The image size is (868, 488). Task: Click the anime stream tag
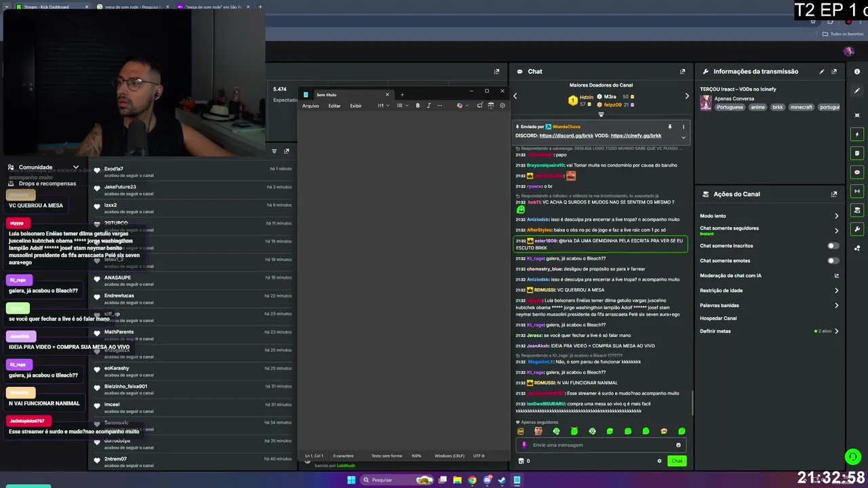point(757,107)
